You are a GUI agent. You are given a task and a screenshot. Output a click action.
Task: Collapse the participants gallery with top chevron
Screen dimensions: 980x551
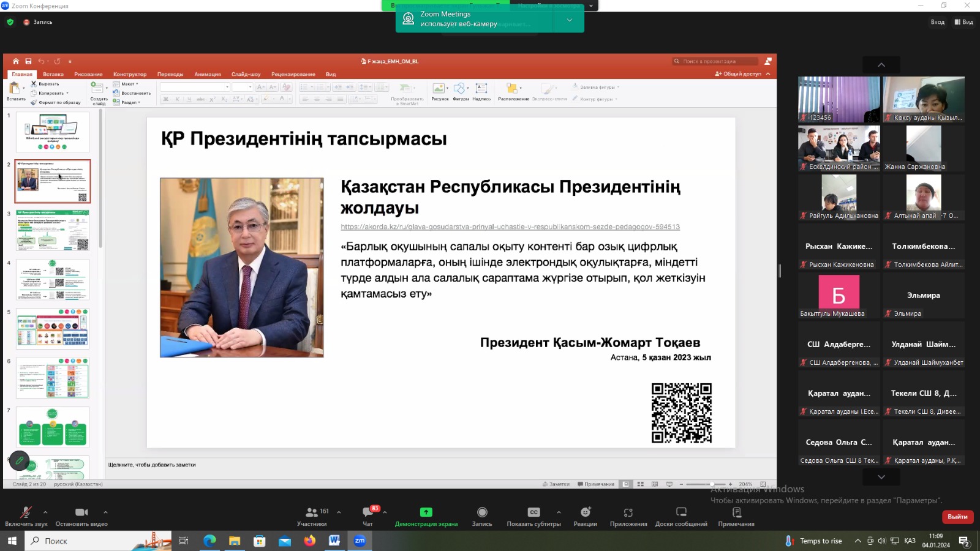point(880,64)
